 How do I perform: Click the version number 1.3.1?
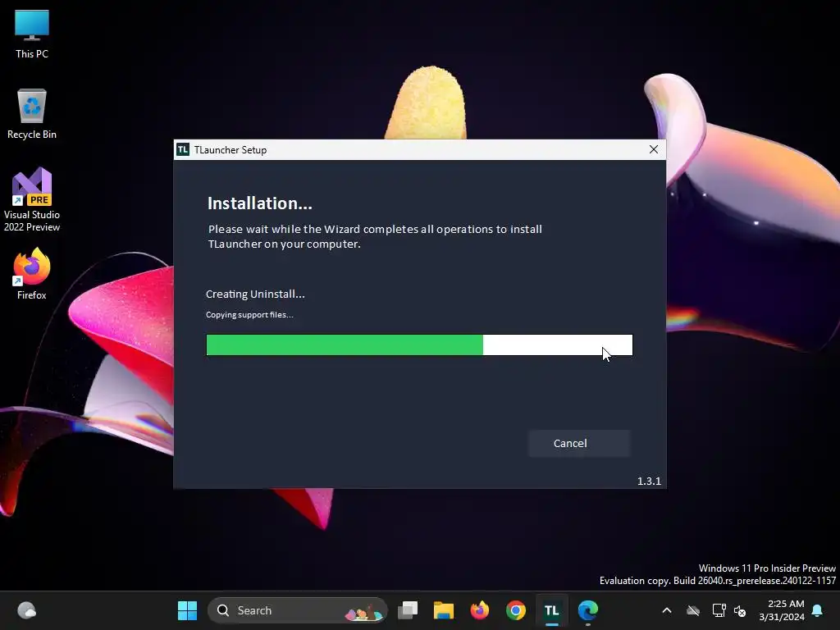coord(649,481)
